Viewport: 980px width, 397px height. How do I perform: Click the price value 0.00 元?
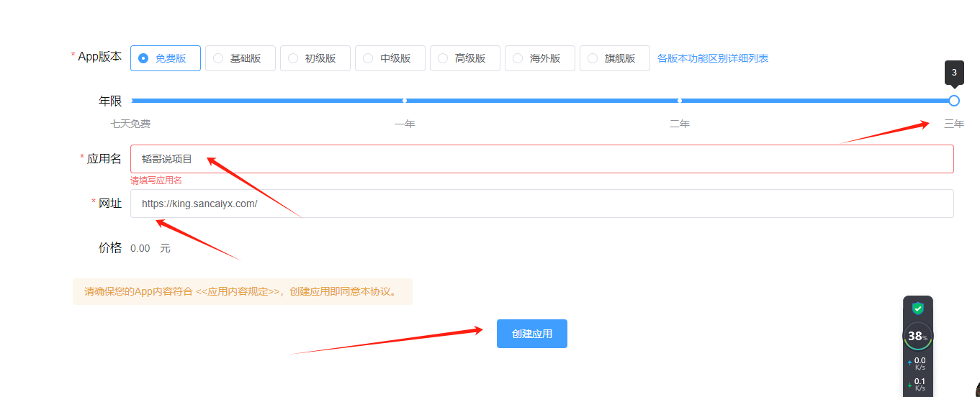tap(150, 248)
